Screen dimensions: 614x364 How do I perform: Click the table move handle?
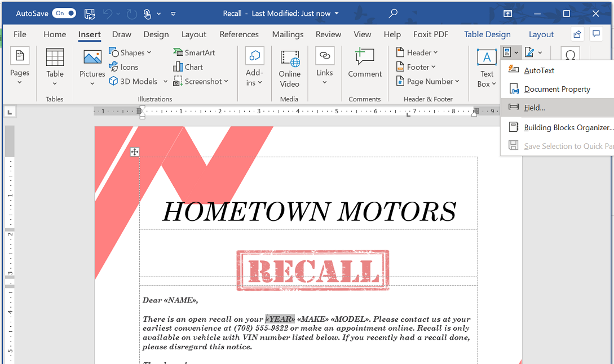point(135,152)
